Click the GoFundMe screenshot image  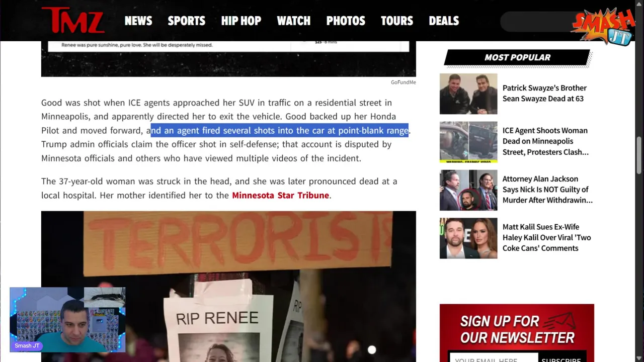coord(228,58)
